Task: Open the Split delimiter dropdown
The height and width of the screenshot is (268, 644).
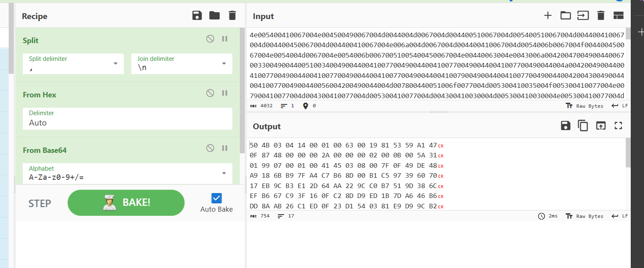Action: pyautogui.click(x=115, y=64)
